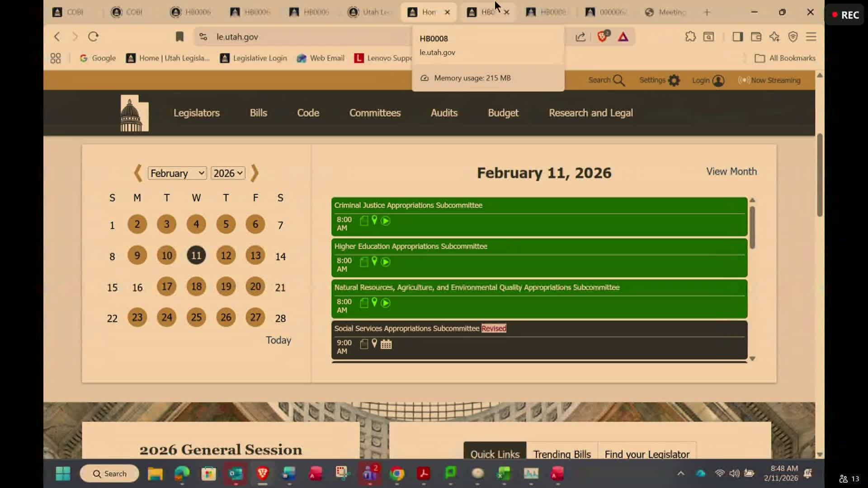Play Criminal Justice Appropriations Subcommittee stream
This screenshot has height=488, width=868.
pos(385,221)
